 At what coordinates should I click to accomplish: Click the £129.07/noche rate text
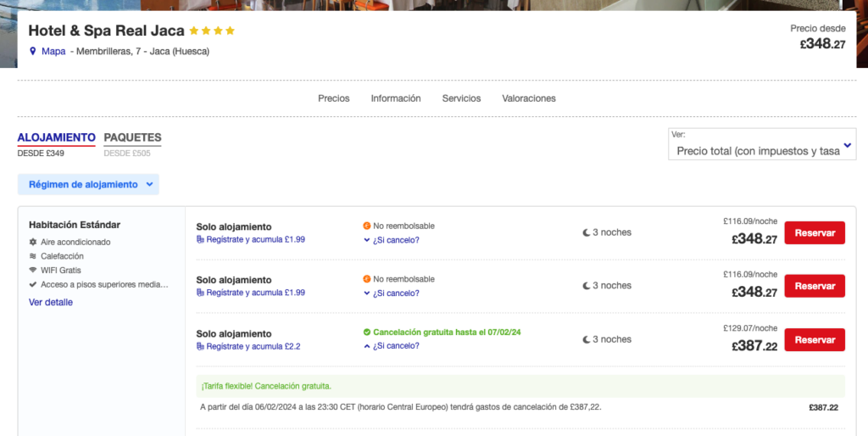coord(750,328)
